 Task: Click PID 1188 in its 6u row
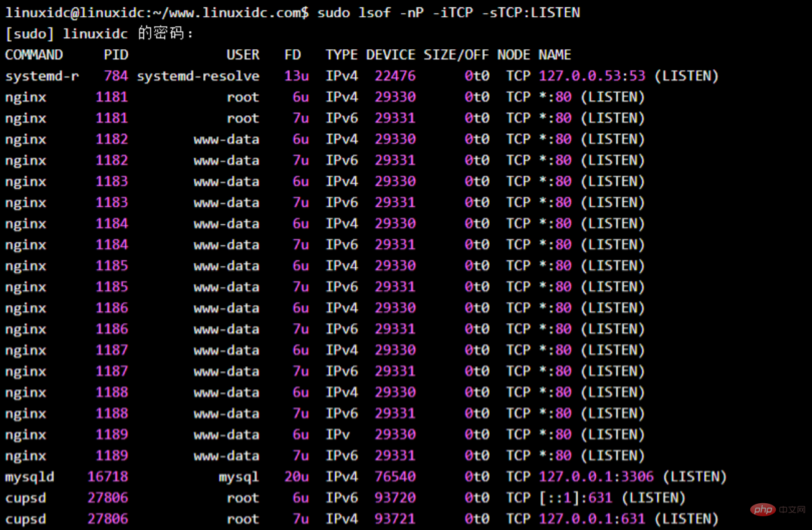(x=112, y=392)
